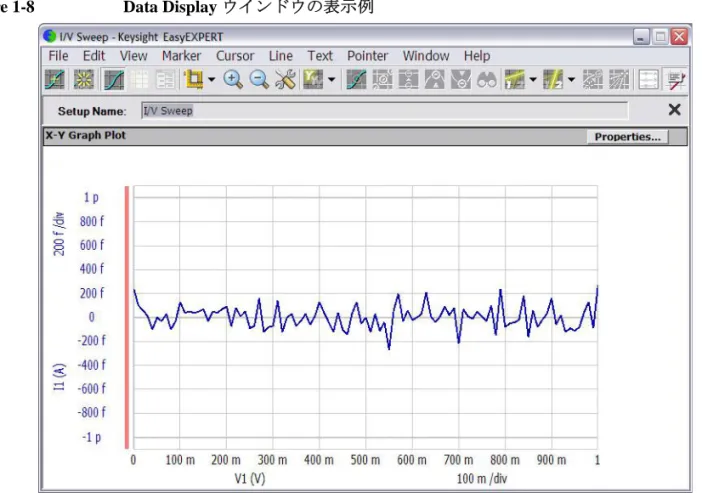Viewport: 702px width, 493px height.
Task: Open the Line menu
Action: coord(281,56)
